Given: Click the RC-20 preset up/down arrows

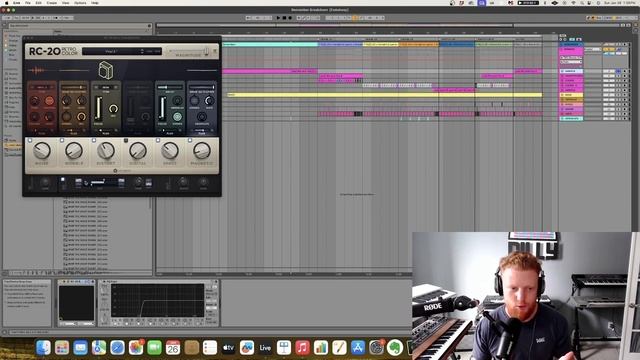Looking at the screenshot, I should [142, 51].
